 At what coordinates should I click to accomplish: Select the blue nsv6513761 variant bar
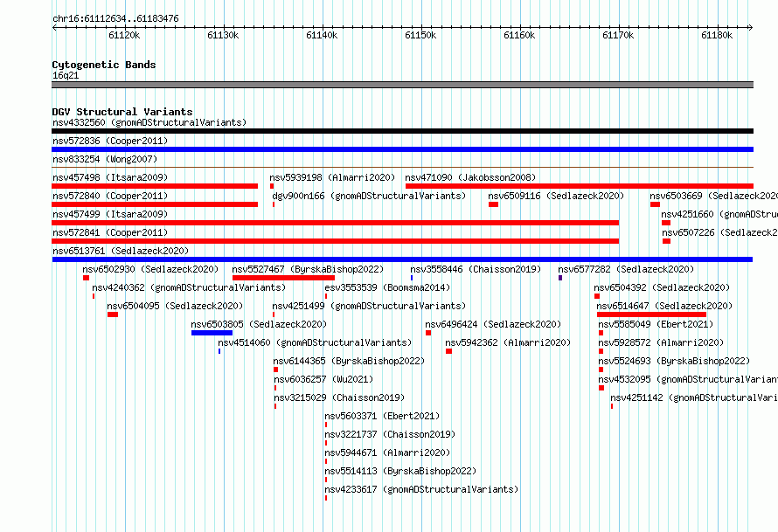tap(402, 259)
